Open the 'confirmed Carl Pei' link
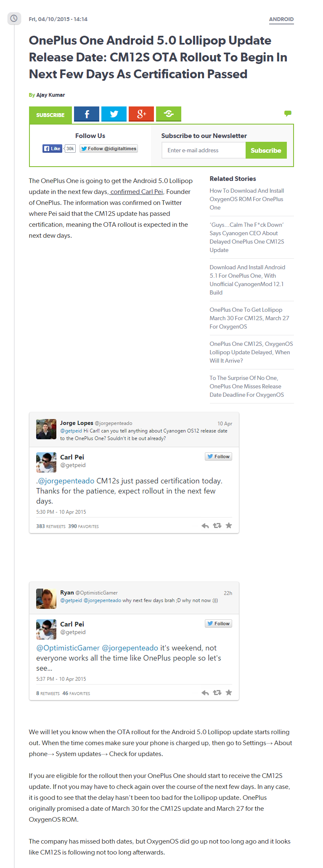Screen dimensions: 323x868 pyautogui.click(x=136, y=192)
